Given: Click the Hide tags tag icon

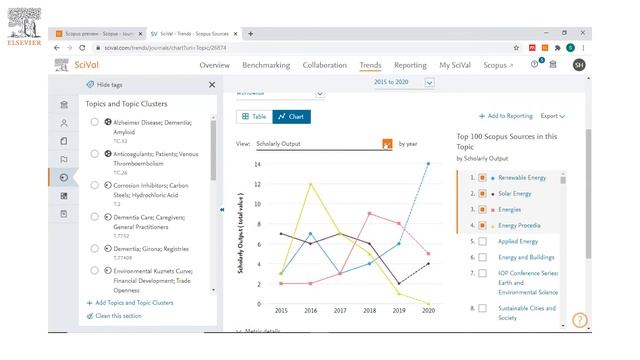Looking at the screenshot, I should (90, 84).
